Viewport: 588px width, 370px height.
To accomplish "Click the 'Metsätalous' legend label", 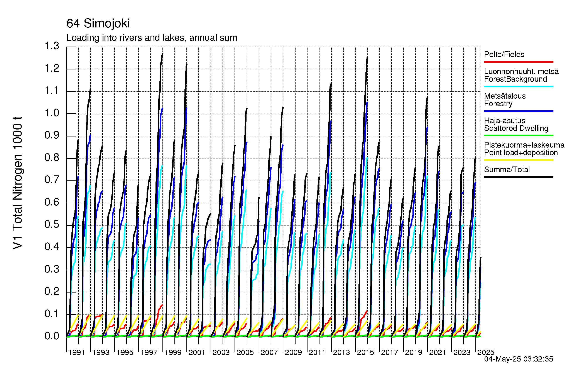I will 505,96.
